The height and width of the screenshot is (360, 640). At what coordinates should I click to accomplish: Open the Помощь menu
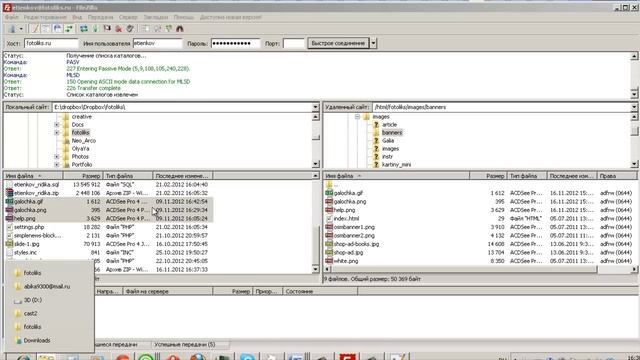[x=184, y=17]
